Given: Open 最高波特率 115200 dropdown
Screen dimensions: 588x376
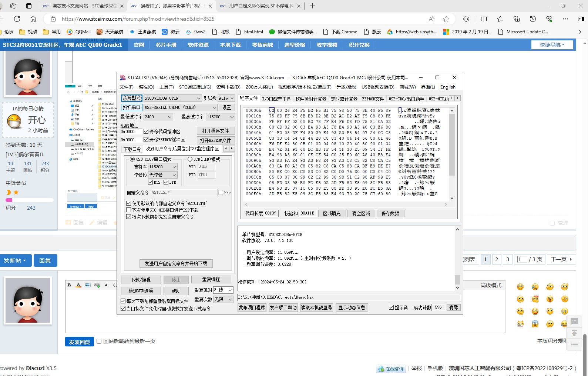Looking at the screenshot, I should [x=221, y=117].
